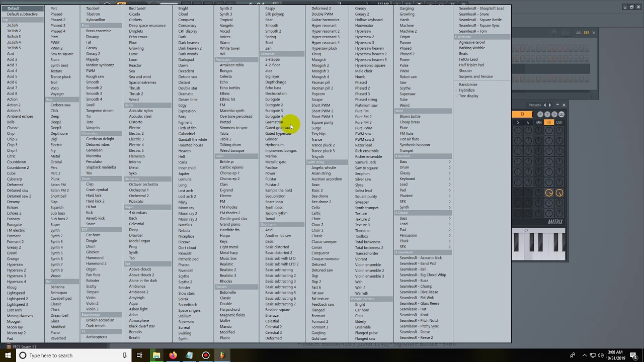Switch to the OUT column tab
Viewport: 644px width, 362px height.
[559, 122]
